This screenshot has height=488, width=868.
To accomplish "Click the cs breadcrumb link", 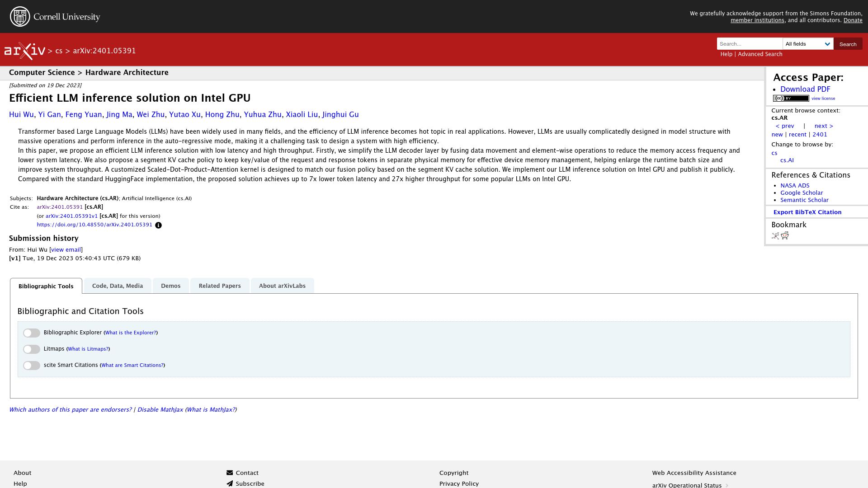I will click(x=59, y=51).
